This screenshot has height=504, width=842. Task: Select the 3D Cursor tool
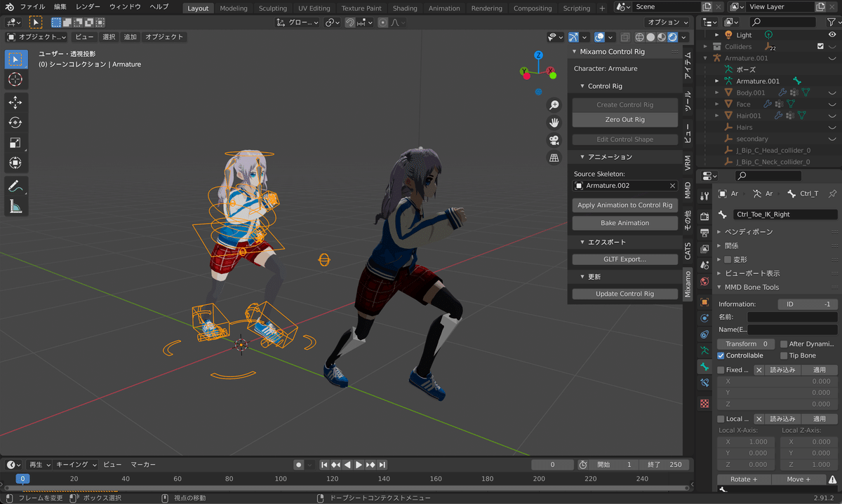pyautogui.click(x=17, y=80)
